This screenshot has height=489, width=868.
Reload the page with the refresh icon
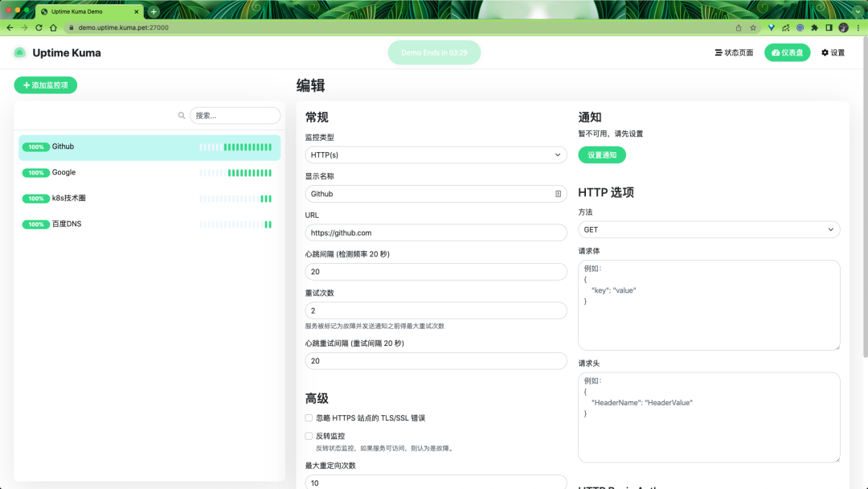click(39, 27)
